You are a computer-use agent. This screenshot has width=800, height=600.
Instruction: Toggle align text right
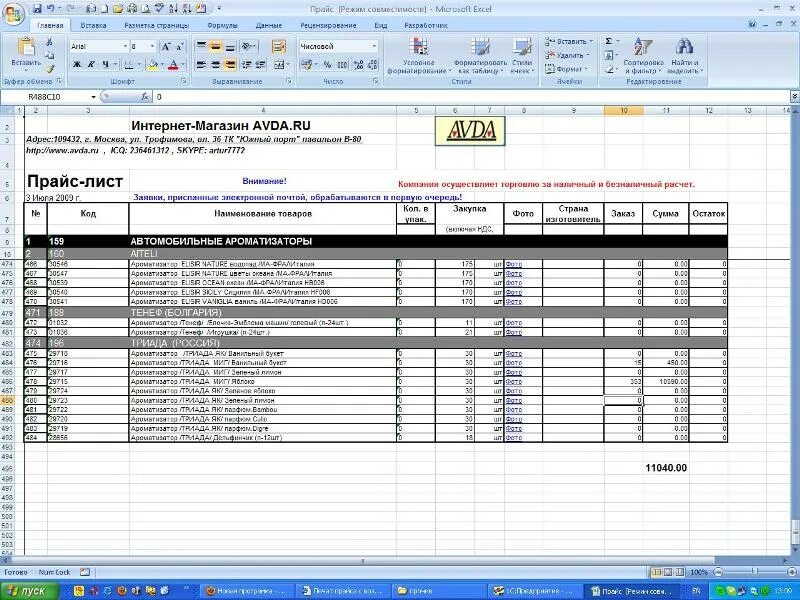[x=230, y=65]
